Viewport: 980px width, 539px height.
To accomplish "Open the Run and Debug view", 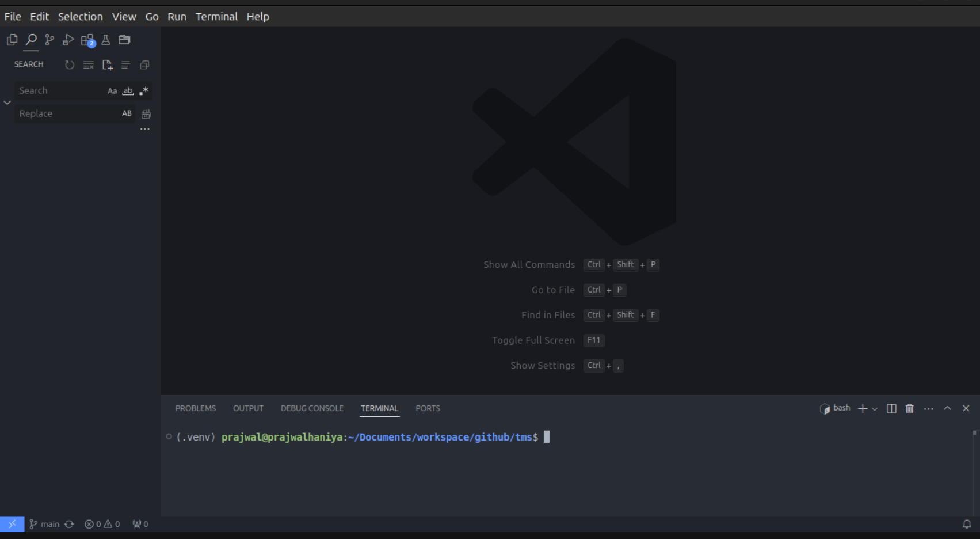I will (x=68, y=40).
